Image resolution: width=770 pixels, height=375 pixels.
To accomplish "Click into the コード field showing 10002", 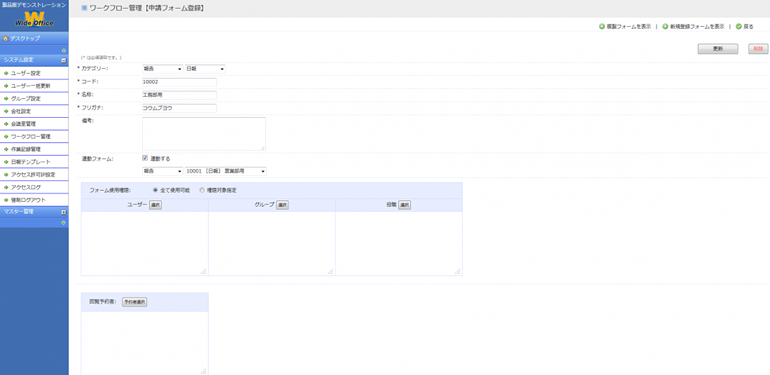I will (179, 82).
